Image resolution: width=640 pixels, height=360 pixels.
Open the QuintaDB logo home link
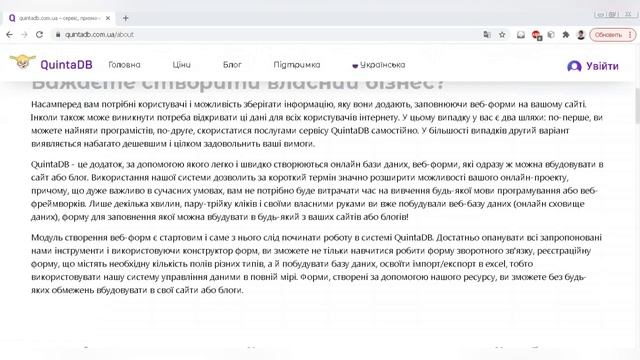tap(66, 64)
